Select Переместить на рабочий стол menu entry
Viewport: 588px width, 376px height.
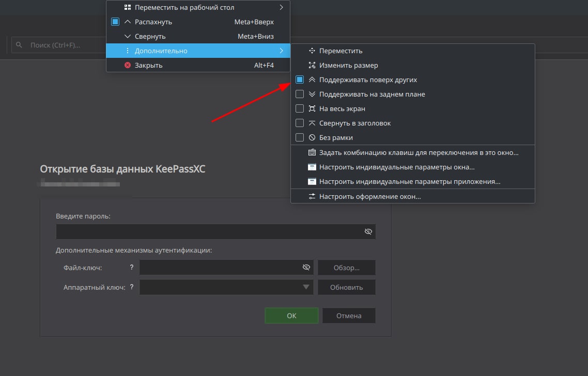point(198,7)
